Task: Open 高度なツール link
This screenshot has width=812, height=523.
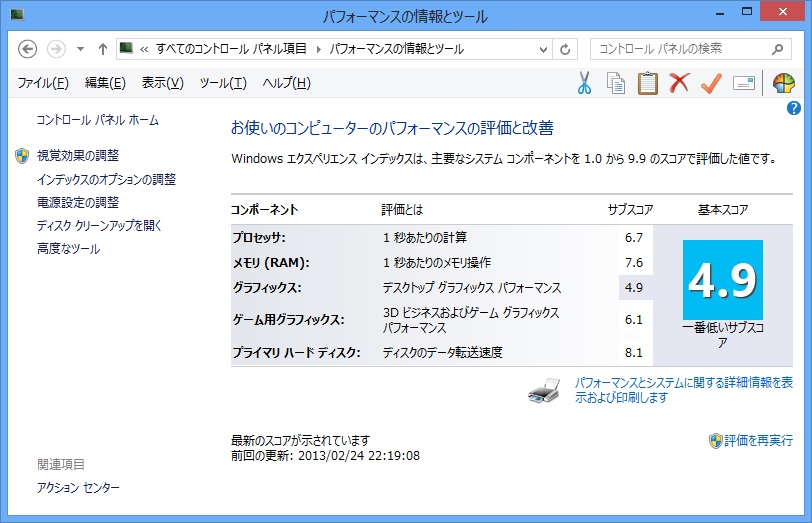Action: [68, 249]
